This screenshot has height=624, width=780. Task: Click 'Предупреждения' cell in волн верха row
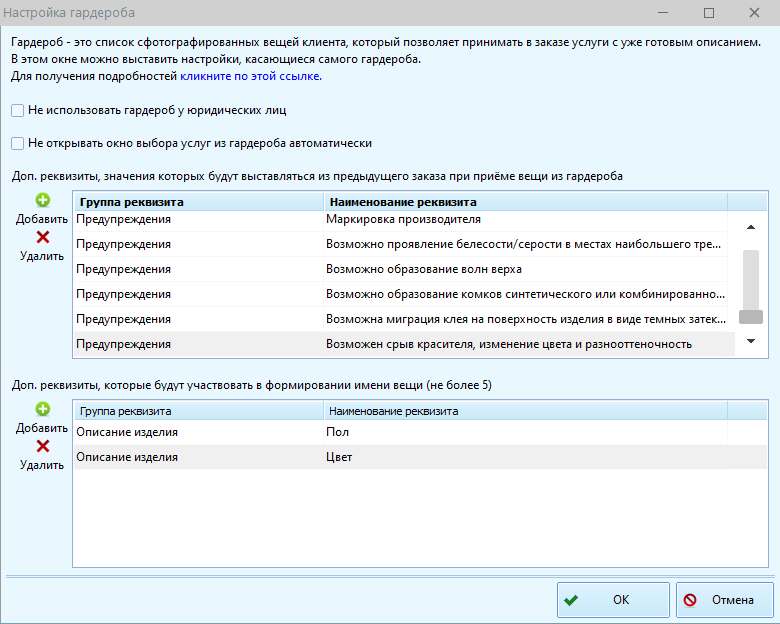pyautogui.click(x=199, y=269)
